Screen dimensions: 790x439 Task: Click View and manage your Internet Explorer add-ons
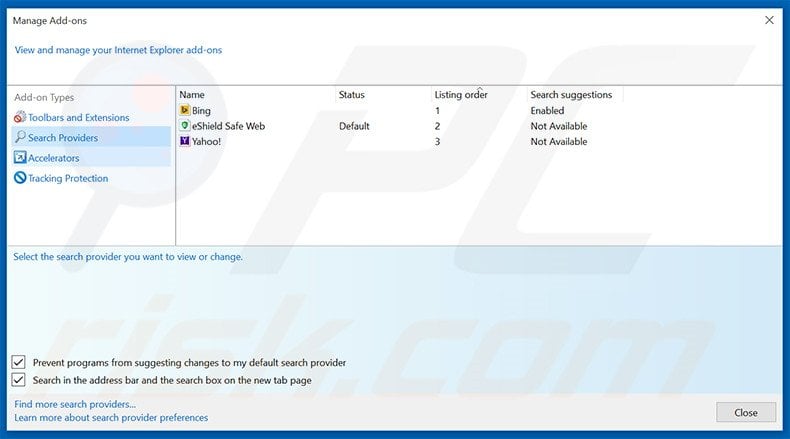118,50
